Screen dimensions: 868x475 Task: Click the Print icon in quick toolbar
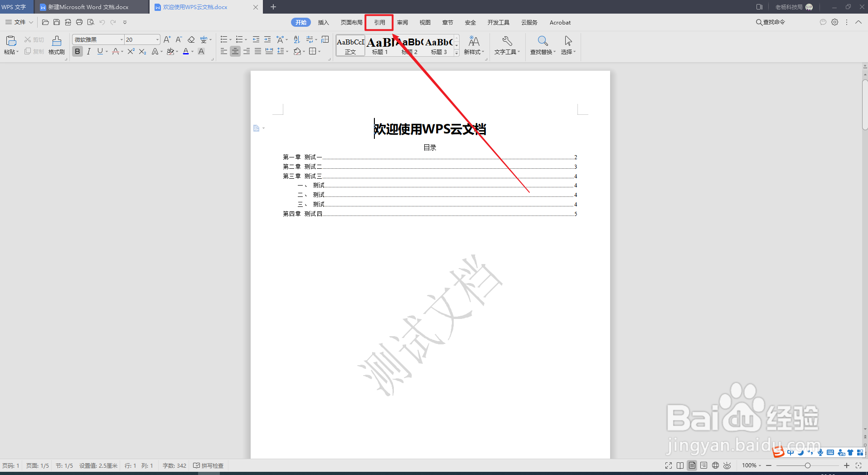(79, 22)
